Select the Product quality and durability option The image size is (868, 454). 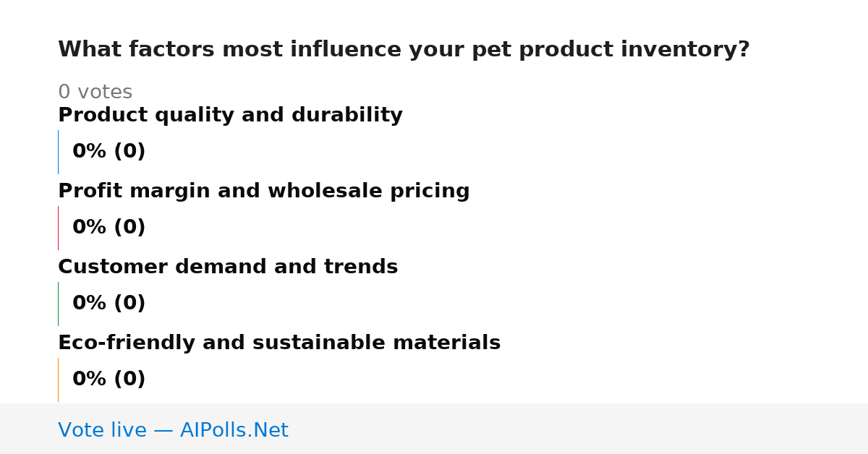click(230, 115)
